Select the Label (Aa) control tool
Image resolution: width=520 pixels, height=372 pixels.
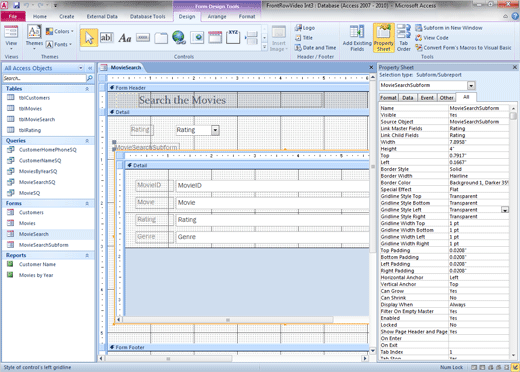point(125,38)
